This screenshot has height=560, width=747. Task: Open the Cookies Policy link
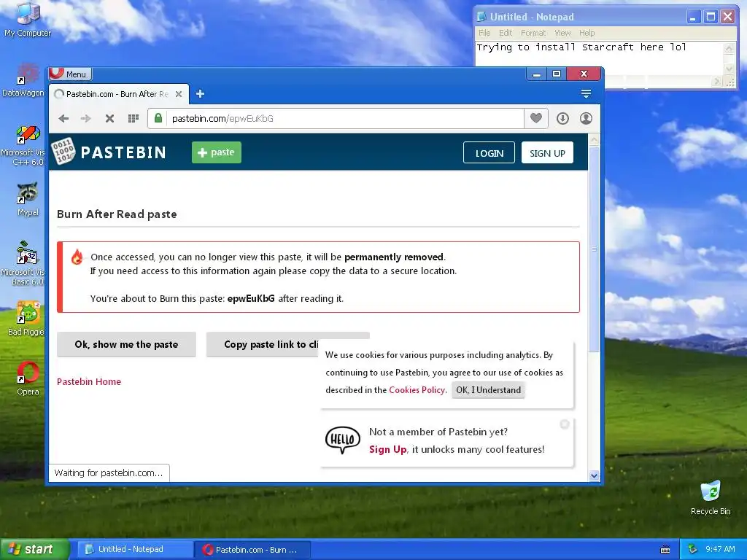coord(417,390)
